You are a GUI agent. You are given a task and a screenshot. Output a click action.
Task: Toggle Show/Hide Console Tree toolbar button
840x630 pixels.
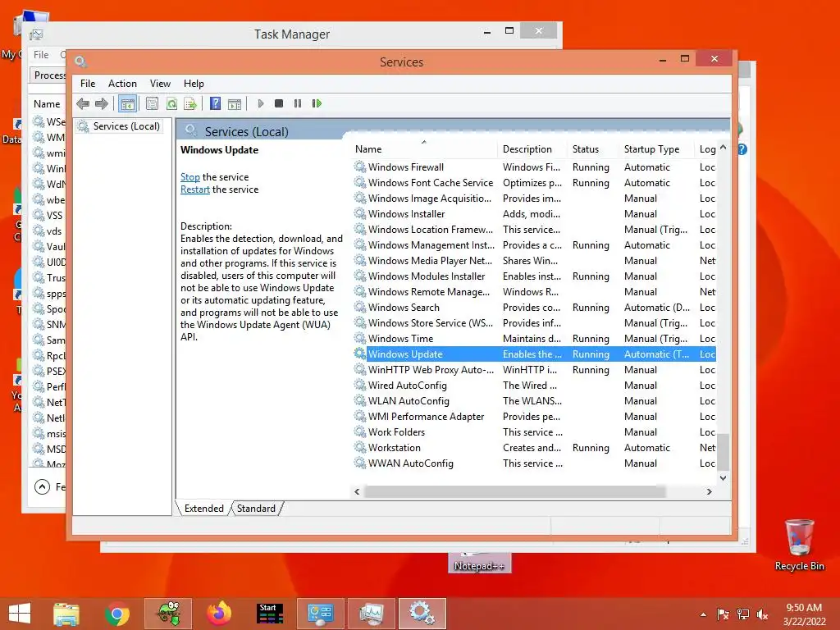coord(127,104)
